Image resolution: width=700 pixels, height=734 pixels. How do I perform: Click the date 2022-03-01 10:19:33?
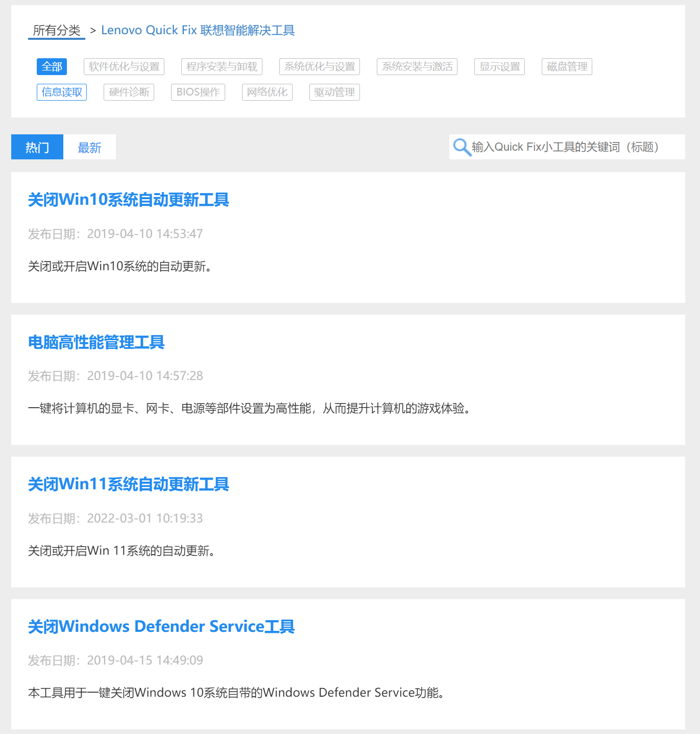pyautogui.click(x=145, y=518)
